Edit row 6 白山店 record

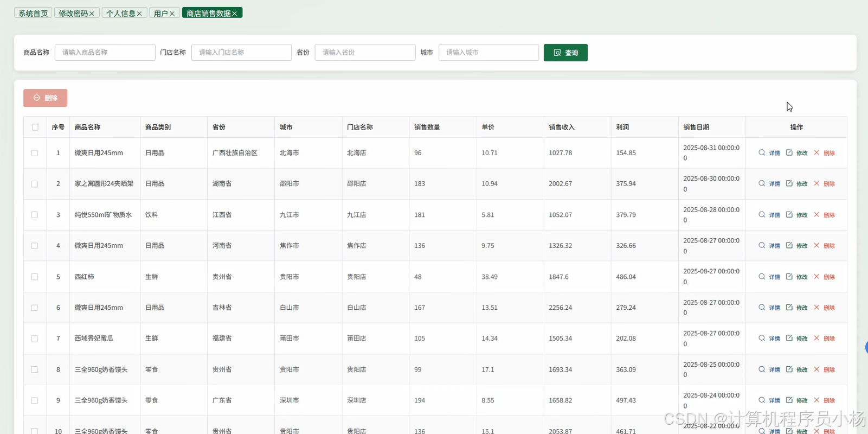(796, 308)
